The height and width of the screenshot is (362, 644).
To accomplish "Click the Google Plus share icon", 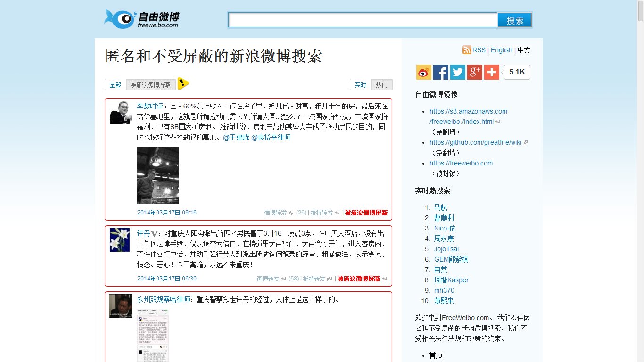I will pos(475,72).
